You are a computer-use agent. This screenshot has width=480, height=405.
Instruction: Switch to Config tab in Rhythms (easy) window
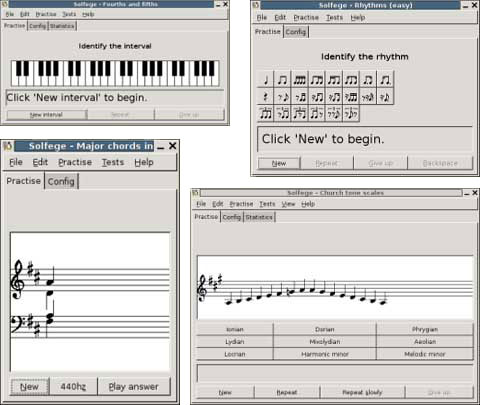(x=296, y=32)
